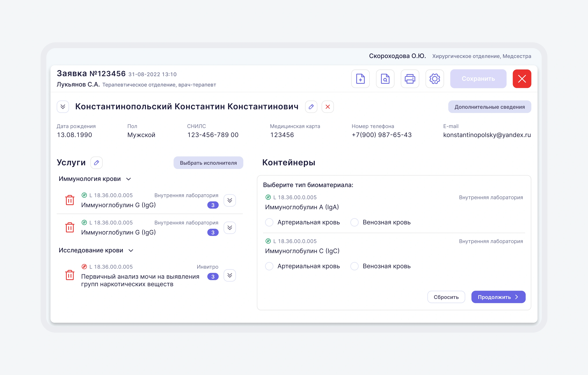
Task: Select Артериальная кровь for Иммуноглобулин A
Action: (x=269, y=222)
